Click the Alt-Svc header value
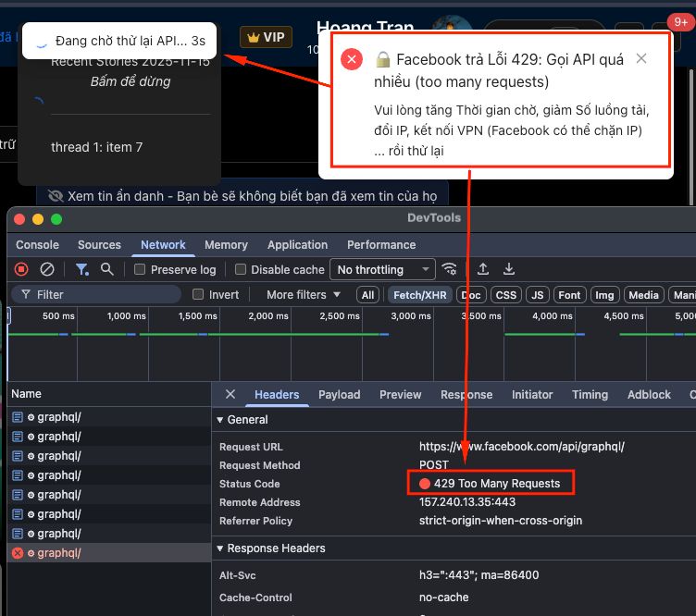The width and height of the screenshot is (696, 616). (x=478, y=575)
